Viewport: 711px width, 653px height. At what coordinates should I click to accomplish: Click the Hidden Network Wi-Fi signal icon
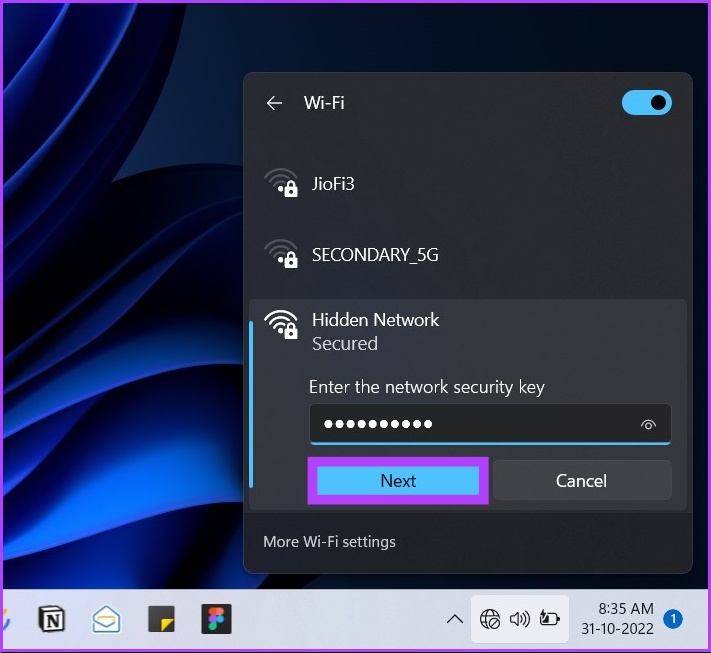point(281,325)
